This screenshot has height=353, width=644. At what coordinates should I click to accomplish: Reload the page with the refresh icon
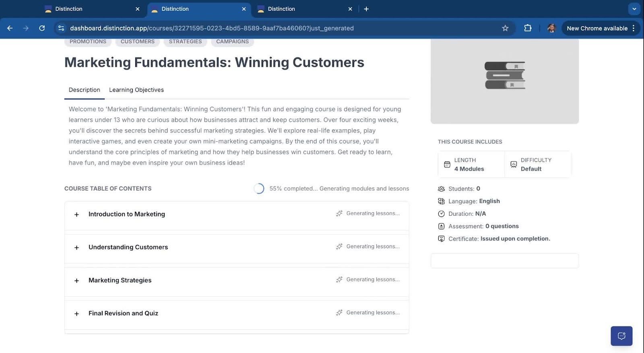pos(42,28)
